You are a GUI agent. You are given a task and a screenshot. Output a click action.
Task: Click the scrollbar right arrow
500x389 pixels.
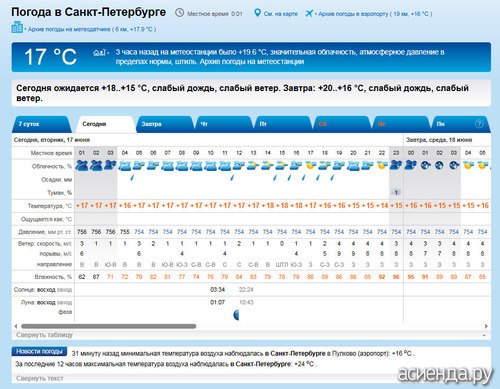point(486,326)
